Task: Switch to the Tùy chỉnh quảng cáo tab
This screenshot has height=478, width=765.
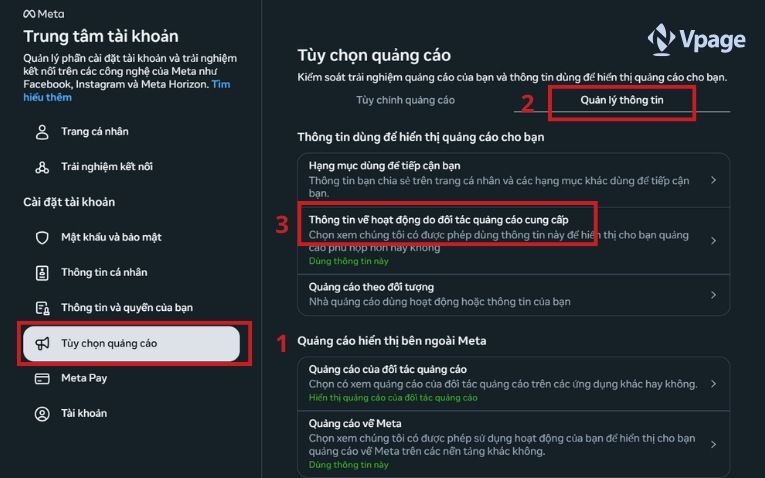Action: tap(405, 100)
